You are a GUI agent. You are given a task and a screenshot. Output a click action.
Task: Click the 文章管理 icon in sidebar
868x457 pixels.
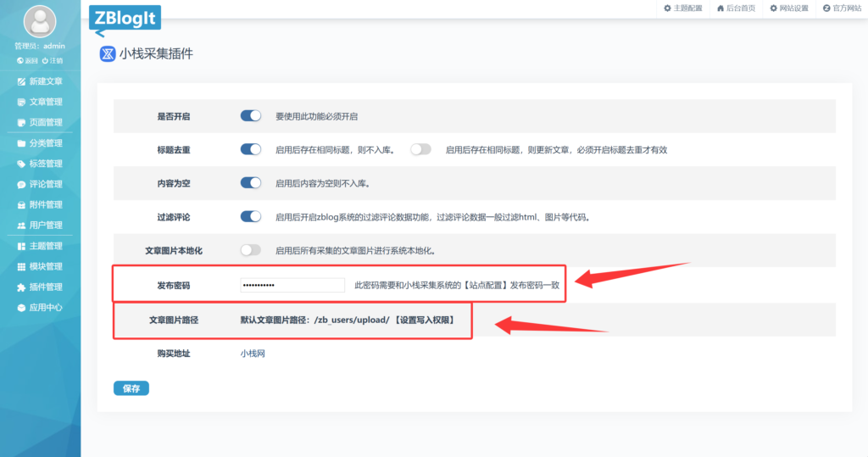[21, 102]
